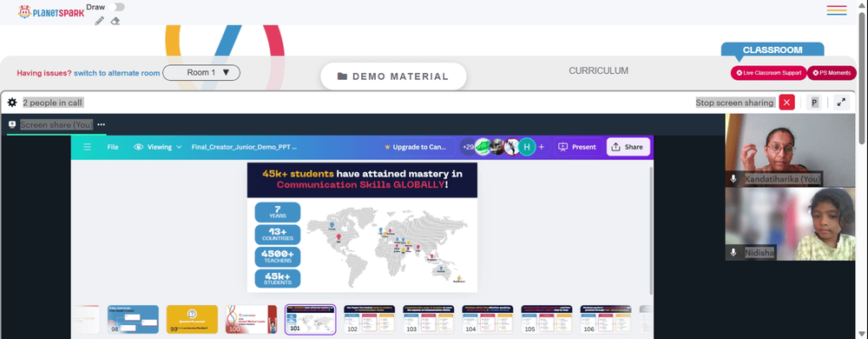This screenshot has width=868, height=339.
Task: Open the PlanetSpark hamburger menu
Action: point(837,10)
